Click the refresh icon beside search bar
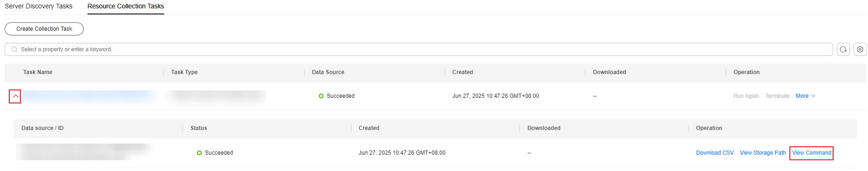 point(843,49)
